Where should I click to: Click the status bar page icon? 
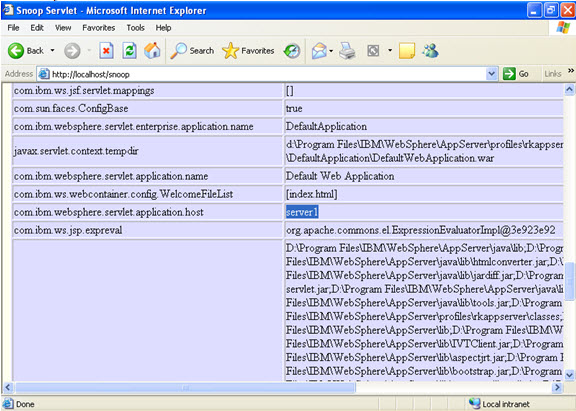coord(8,404)
